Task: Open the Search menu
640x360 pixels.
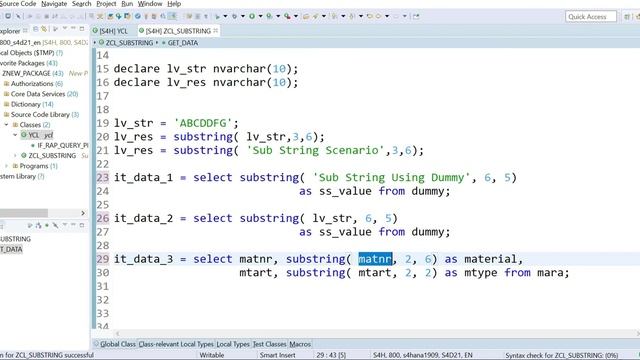Action: 82,4
